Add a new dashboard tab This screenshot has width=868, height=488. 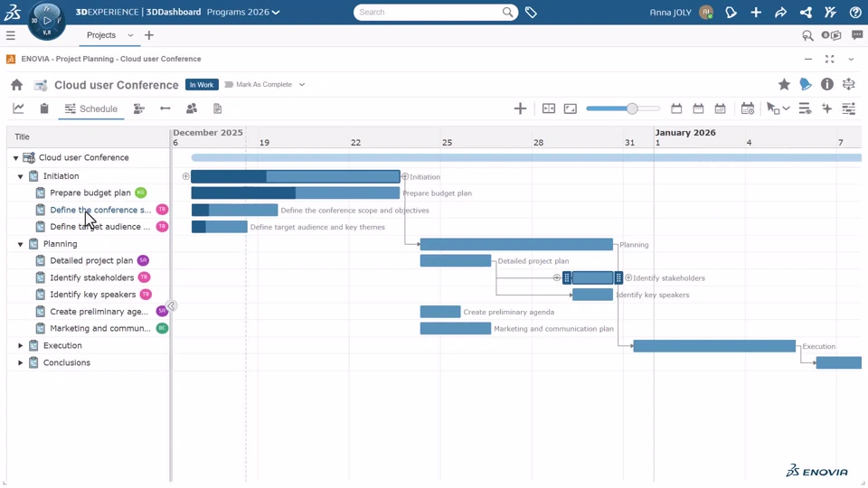(x=149, y=35)
